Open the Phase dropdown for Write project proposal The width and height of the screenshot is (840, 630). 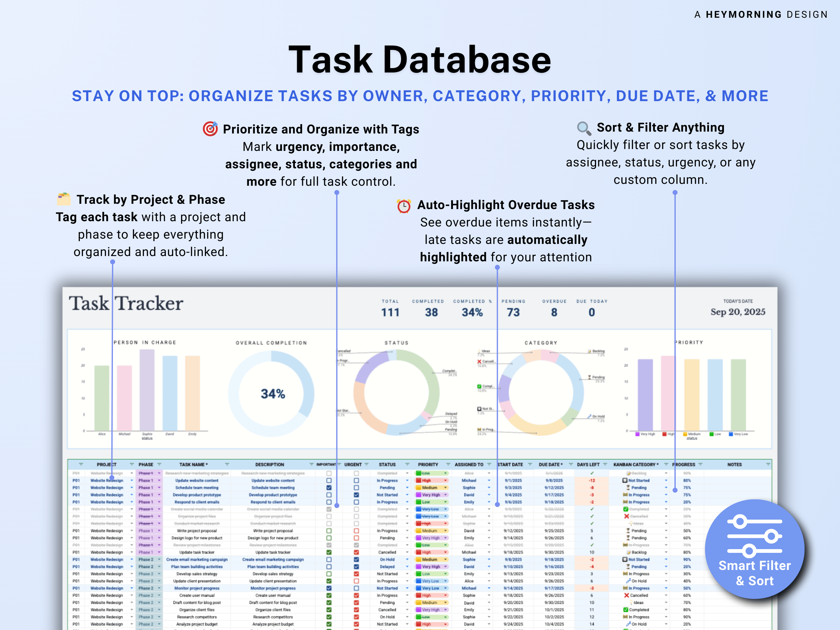pos(159,530)
